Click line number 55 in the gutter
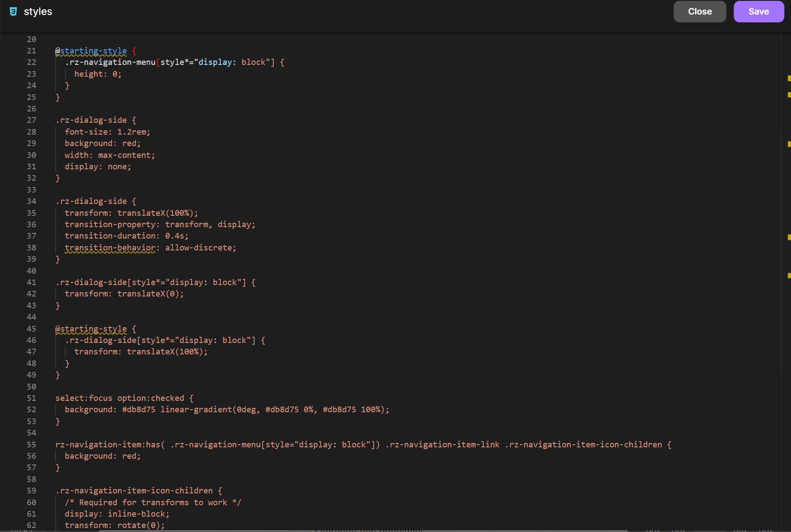The image size is (791, 532). (x=31, y=445)
